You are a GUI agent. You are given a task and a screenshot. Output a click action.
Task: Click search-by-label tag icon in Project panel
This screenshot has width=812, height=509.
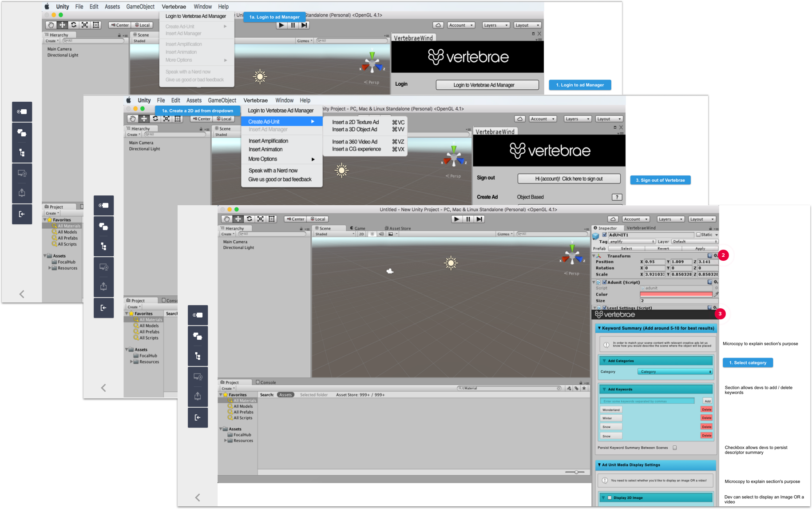576,388
